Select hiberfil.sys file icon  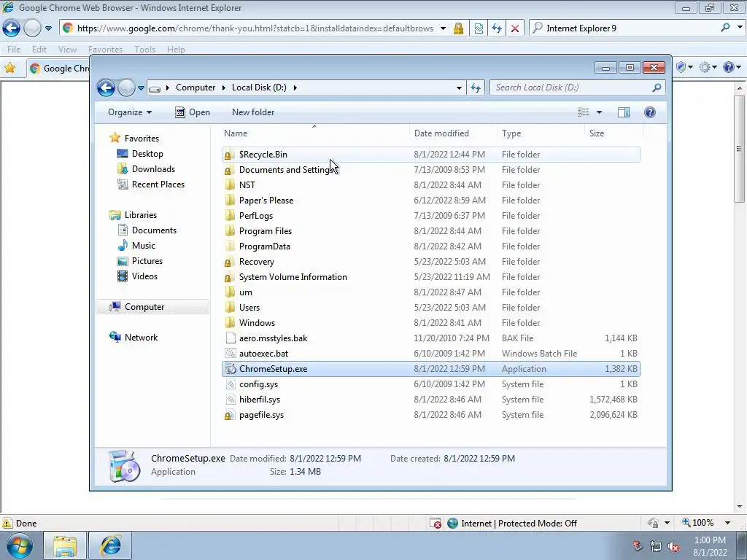(230, 400)
